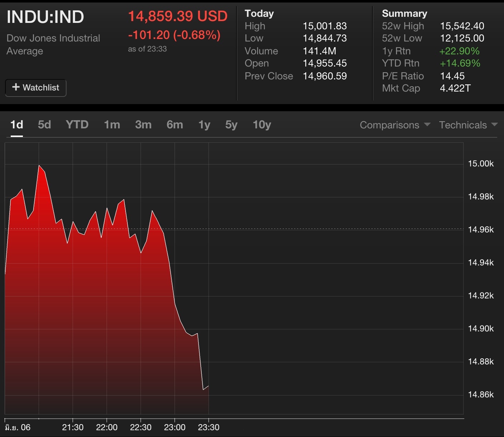This screenshot has width=504, height=437.
Task: Click the Dow Jones Industrial Average name
Action: tap(53, 45)
